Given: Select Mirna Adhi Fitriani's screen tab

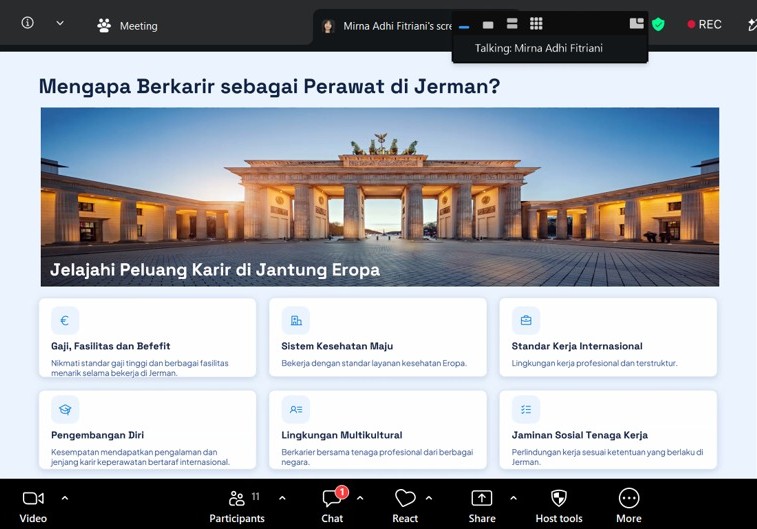Looking at the screenshot, I should tap(386, 26).
